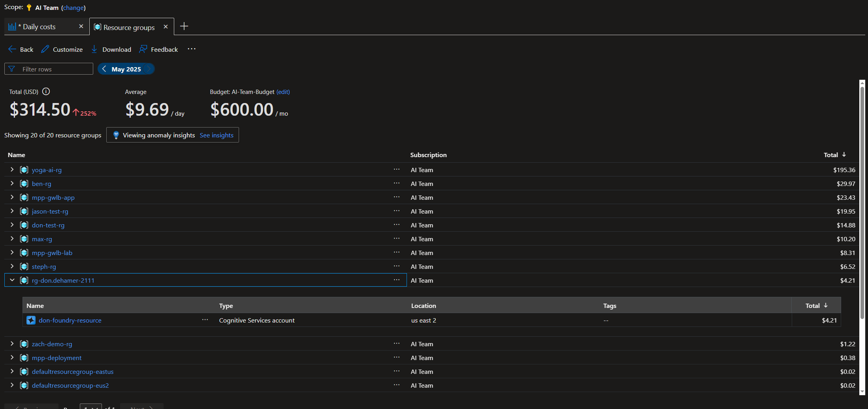The width and height of the screenshot is (868, 409).
Task: Click the Total (USD) info icon
Action: pyautogui.click(x=46, y=92)
